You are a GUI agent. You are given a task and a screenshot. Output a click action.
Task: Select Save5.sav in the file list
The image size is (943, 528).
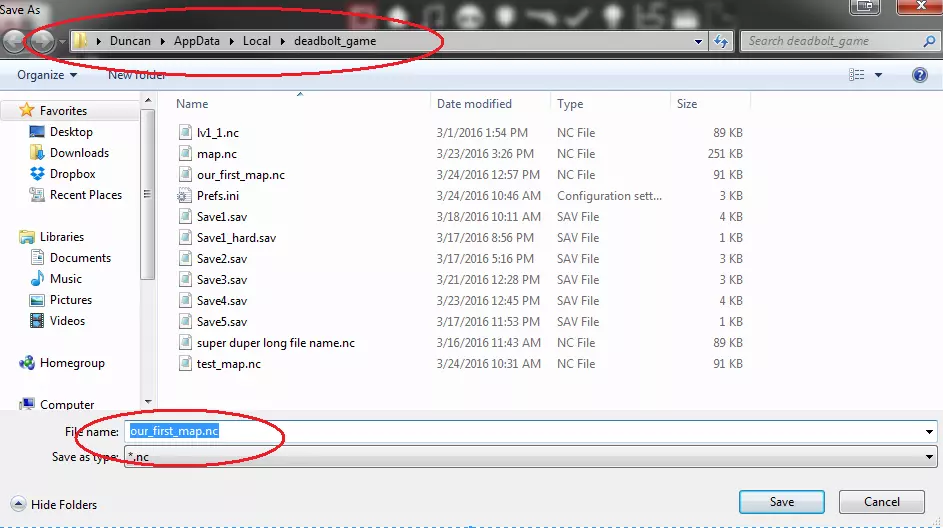pyautogui.click(x=222, y=322)
